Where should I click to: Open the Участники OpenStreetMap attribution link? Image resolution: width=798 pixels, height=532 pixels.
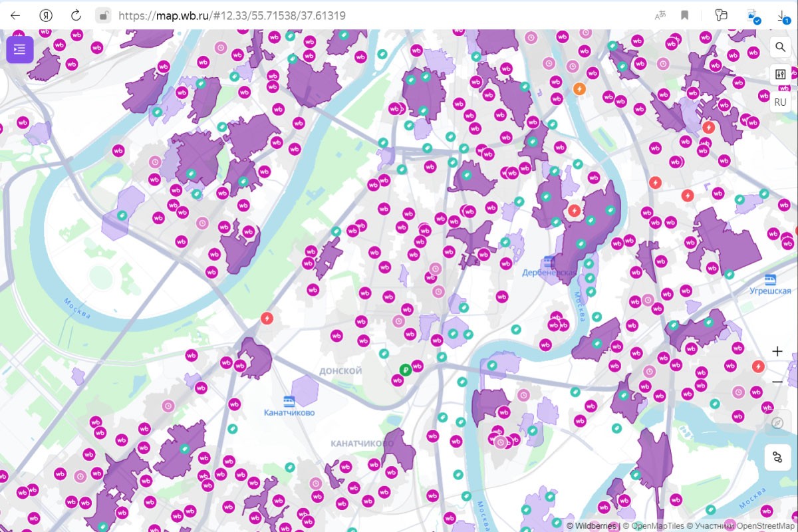point(741,526)
